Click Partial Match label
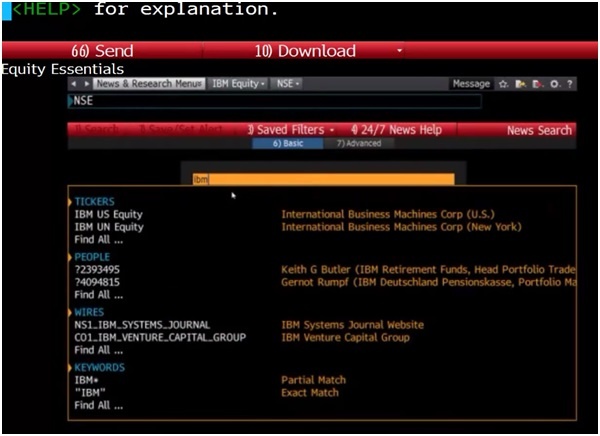Screen dimensions: 600x436 point(313,380)
